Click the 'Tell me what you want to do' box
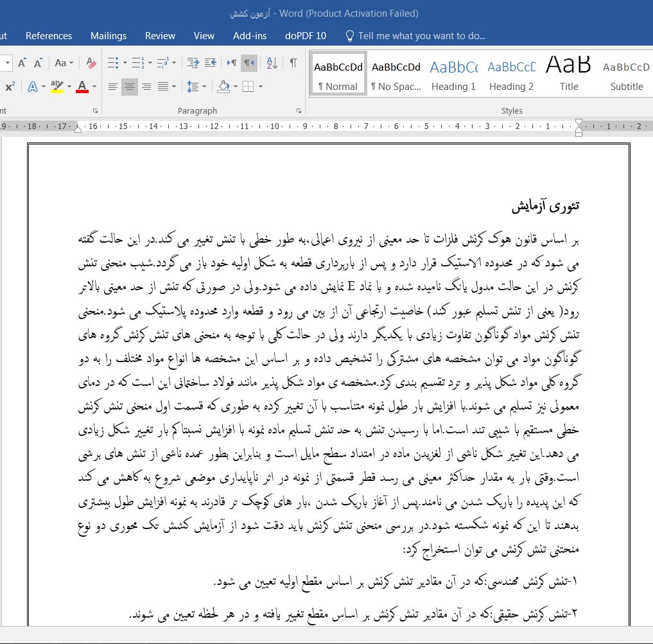Viewport: 653px width, 644px height. [421, 36]
